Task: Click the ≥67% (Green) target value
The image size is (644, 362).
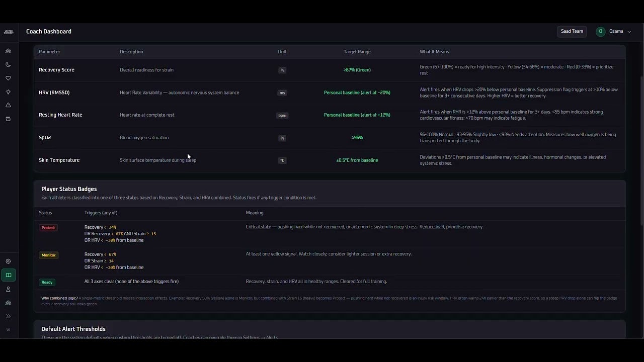Action: [x=357, y=70]
